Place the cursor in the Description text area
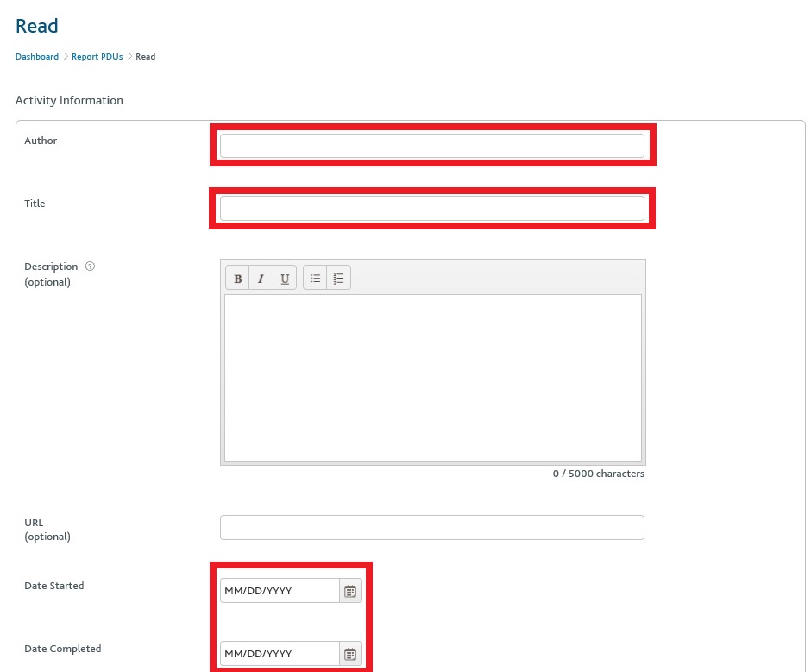811x672 pixels. (x=433, y=378)
